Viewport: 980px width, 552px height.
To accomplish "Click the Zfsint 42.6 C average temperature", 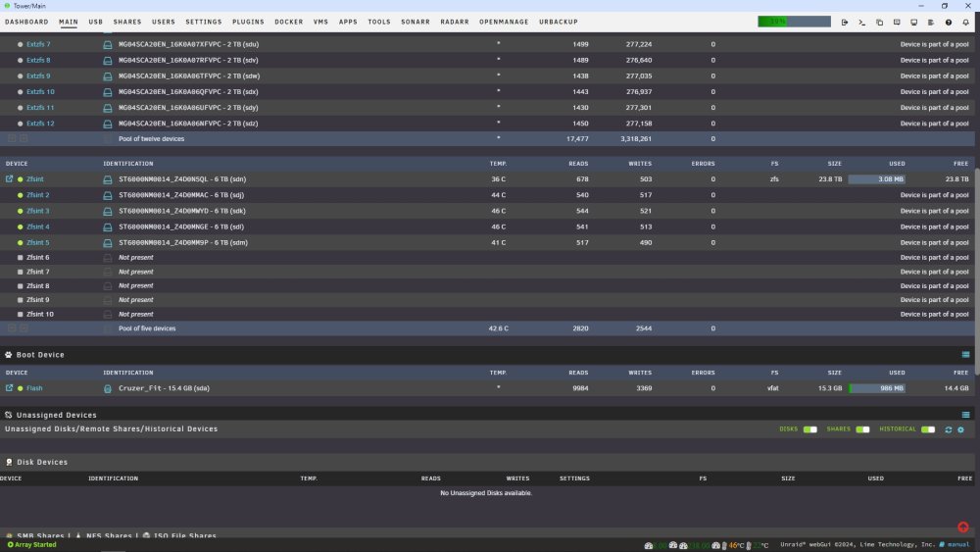I will pyautogui.click(x=498, y=328).
